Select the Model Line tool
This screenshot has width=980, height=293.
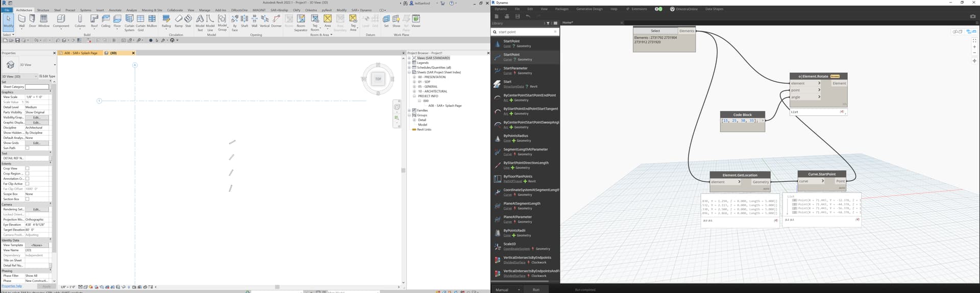[210, 22]
